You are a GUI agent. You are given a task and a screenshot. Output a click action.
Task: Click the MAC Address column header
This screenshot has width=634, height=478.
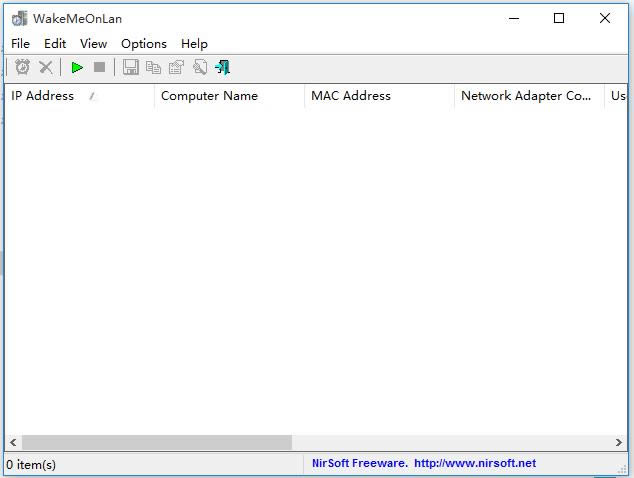click(x=351, y=96)
